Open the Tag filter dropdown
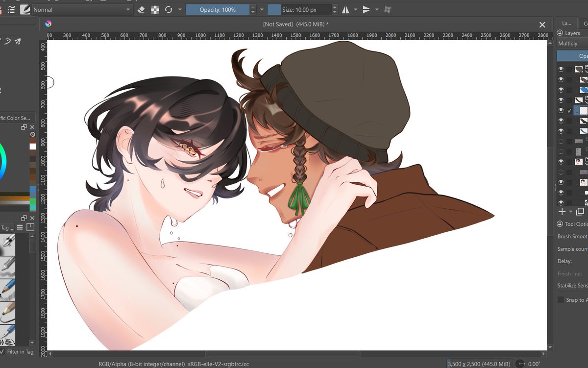 pos(7,227)
